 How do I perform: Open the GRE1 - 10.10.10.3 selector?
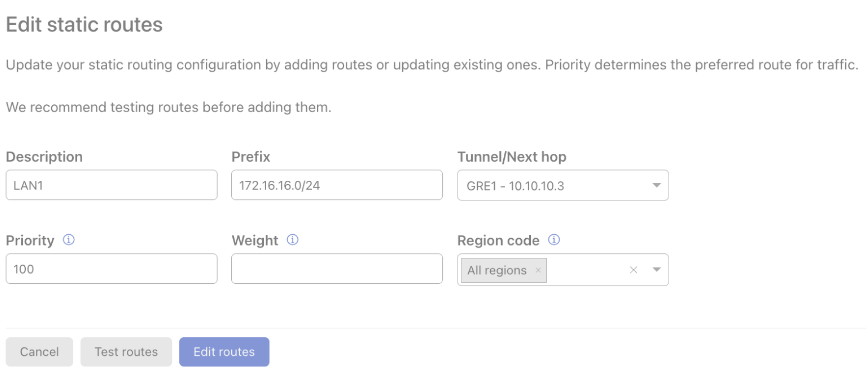click(x=563, y=185)
